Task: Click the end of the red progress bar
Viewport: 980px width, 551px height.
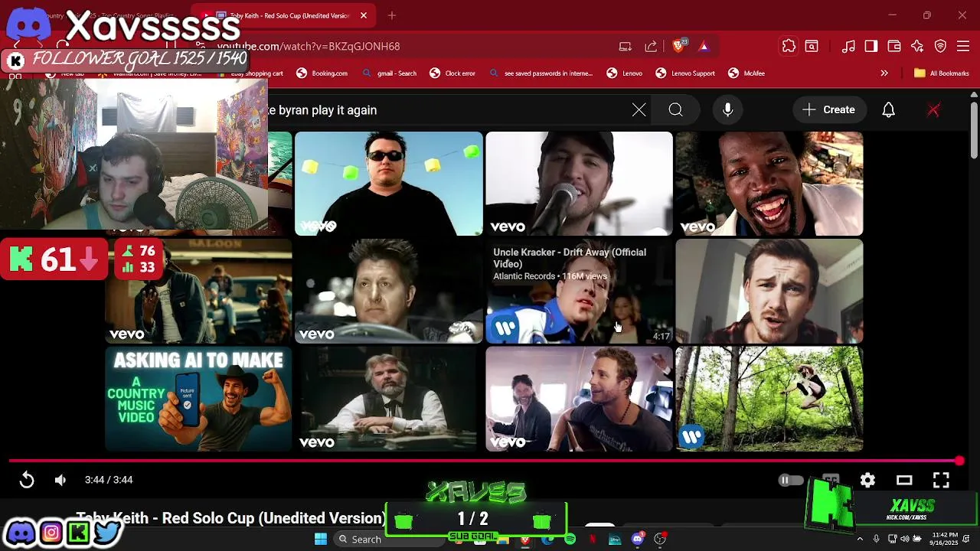Action: [959, 461]
